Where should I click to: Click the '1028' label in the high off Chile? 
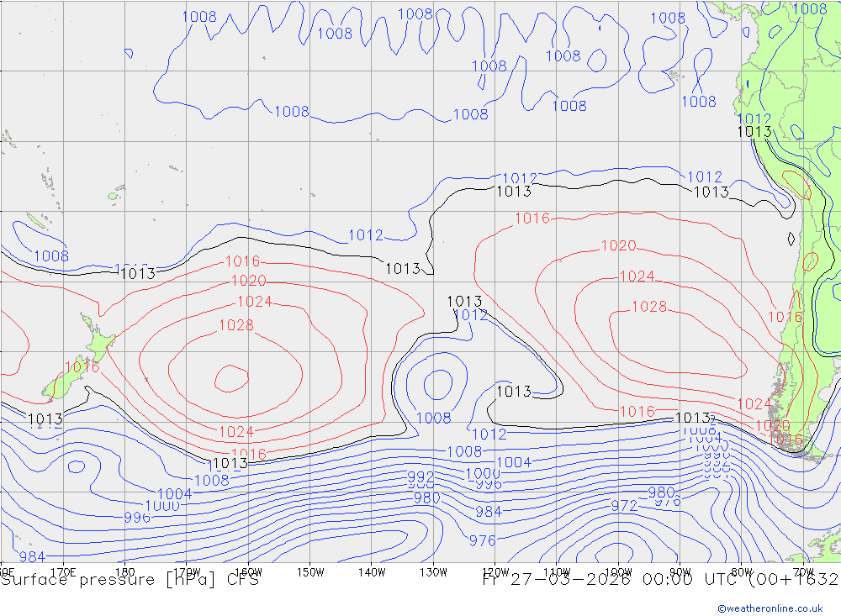(x=649, y=307)
